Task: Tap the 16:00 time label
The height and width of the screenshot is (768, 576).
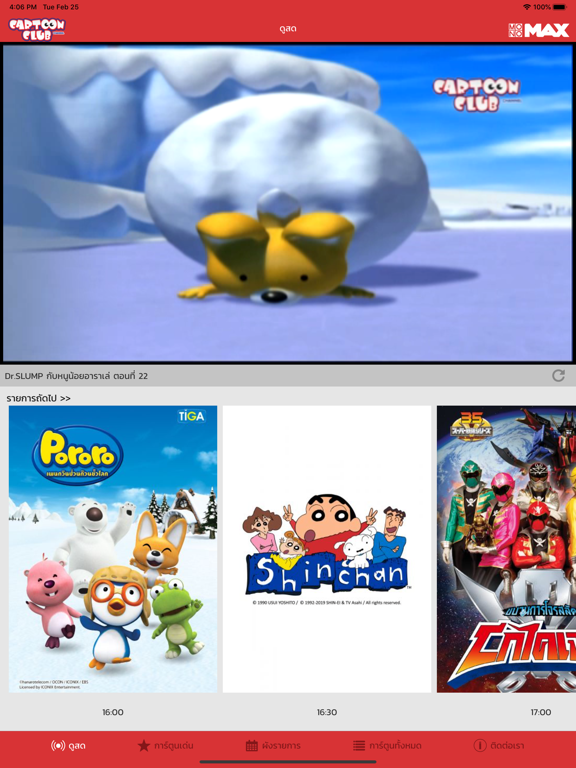Action: 113,712
